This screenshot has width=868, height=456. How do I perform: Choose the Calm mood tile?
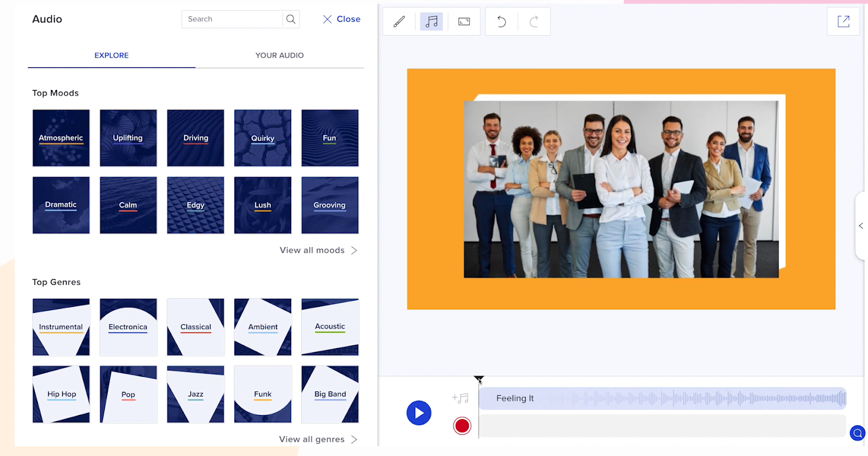pos(128,205)
